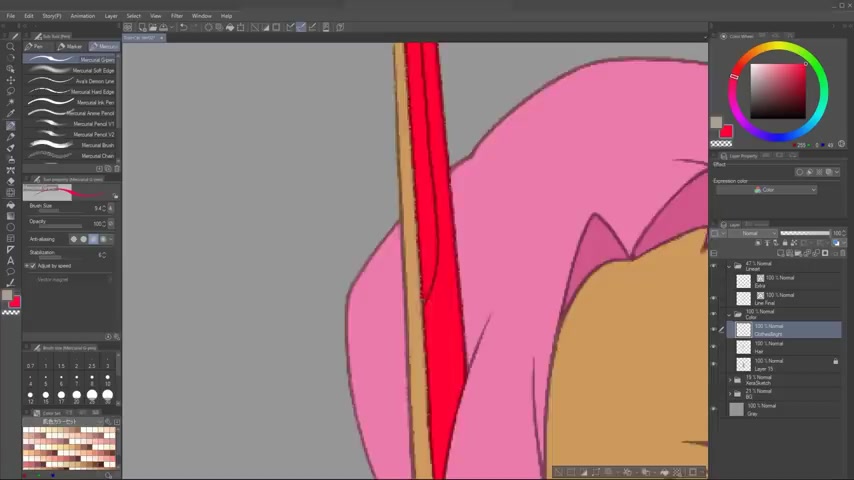Pick a color from the skin-tone color set

(69, 447)
